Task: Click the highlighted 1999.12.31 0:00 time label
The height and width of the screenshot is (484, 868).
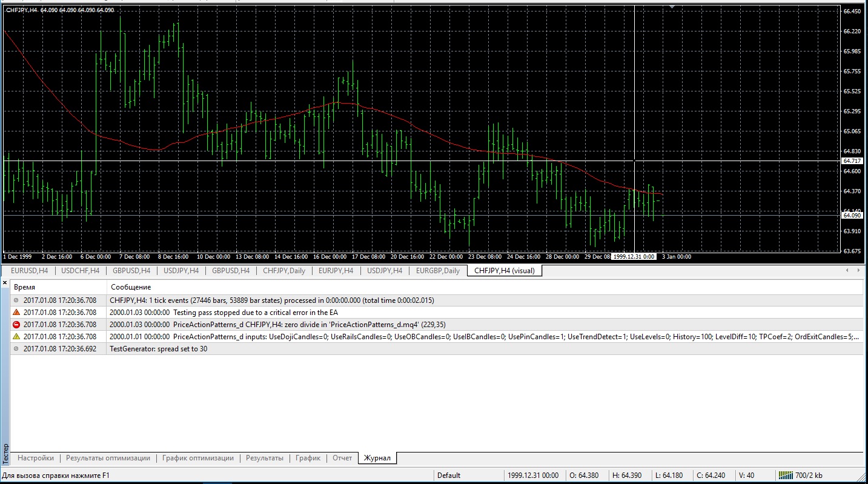Action: [x=634, y=257]
